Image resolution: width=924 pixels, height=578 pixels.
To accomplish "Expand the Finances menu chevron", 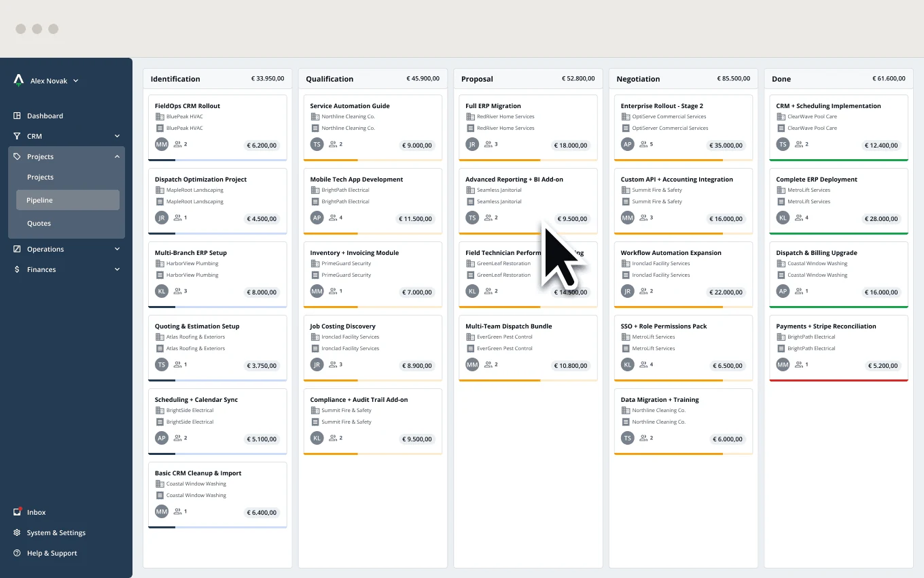I will point(117,269).
